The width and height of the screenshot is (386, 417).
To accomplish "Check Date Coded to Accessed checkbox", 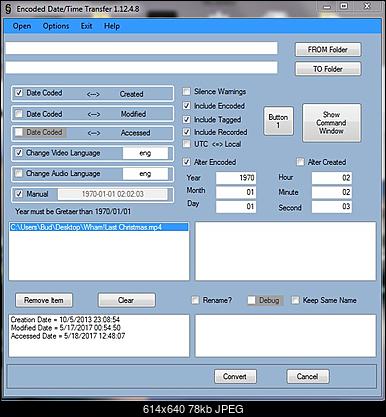I will (19, 132).
